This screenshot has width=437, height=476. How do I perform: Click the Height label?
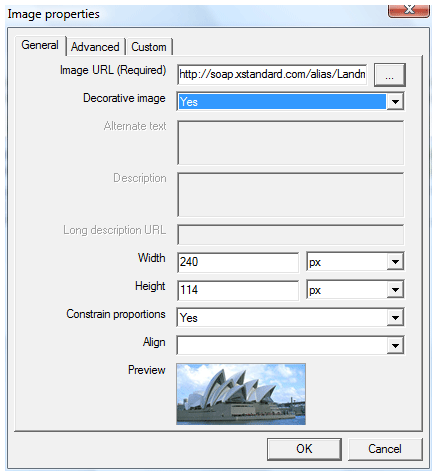pos(150,286)
